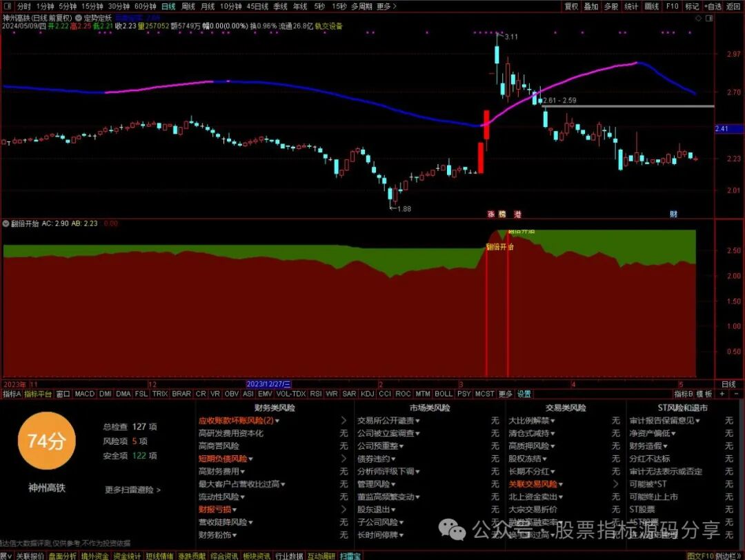Switch to 60分钟 timeframe tab

(x=145, y=6)
